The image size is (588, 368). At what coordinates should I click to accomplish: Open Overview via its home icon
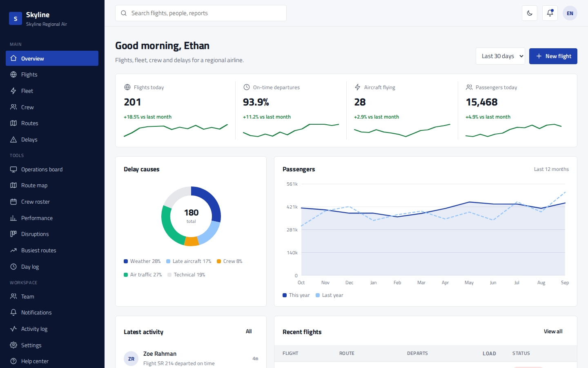tap(13, 58)
